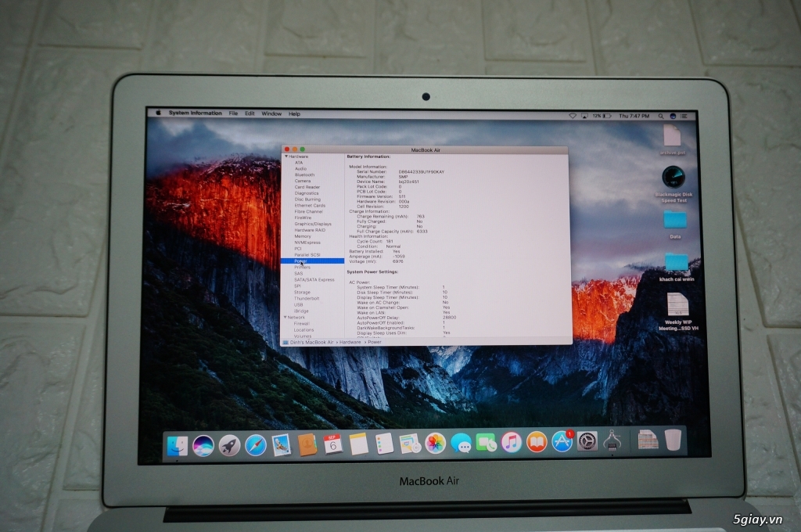Open the System Information app menu

click(x=195, y=113)
